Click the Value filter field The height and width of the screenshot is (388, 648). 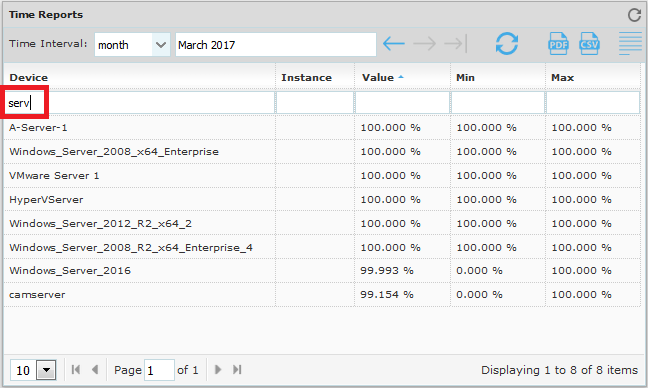pyautogui.click(x=402, y=102)
